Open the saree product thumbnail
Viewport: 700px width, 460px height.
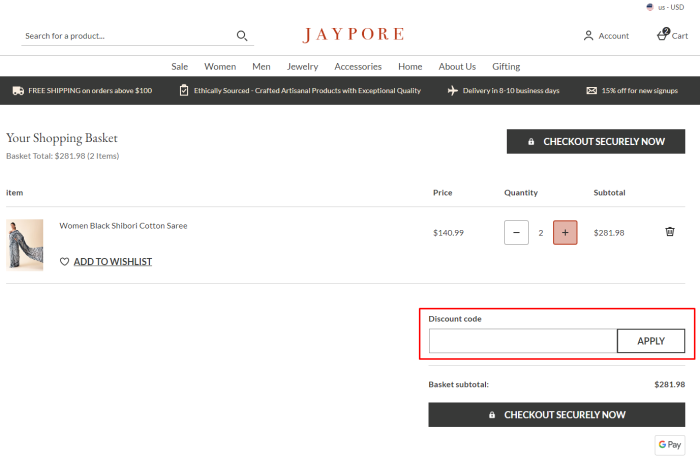25,245
